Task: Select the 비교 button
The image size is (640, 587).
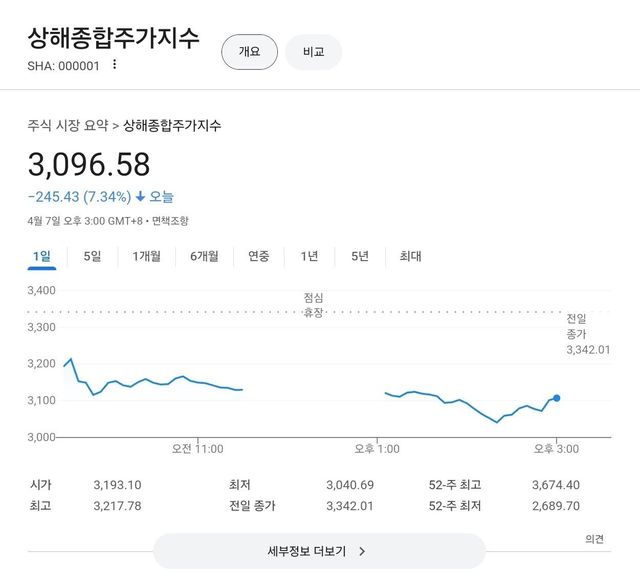Action: (313, 52)
